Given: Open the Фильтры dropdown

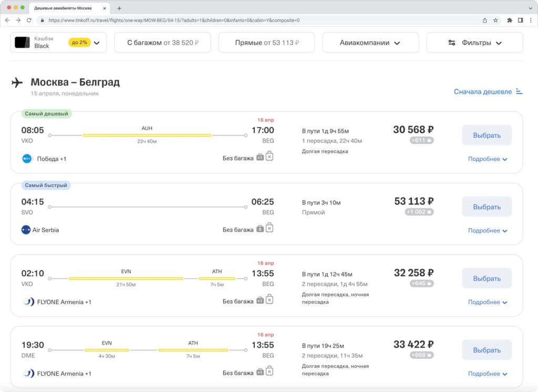Looking at the screenshot, I should point(474,43).
